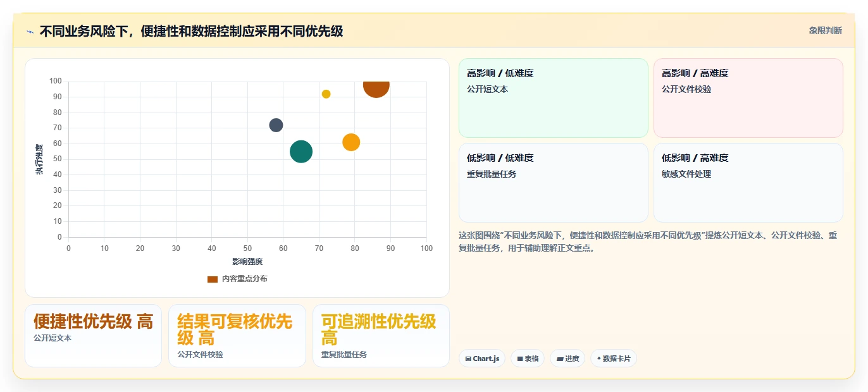The height and width of the screenshot is (392, 868).
Task: Open the 低影响 / 低难度 quadrant card
Action: (554, 183)
